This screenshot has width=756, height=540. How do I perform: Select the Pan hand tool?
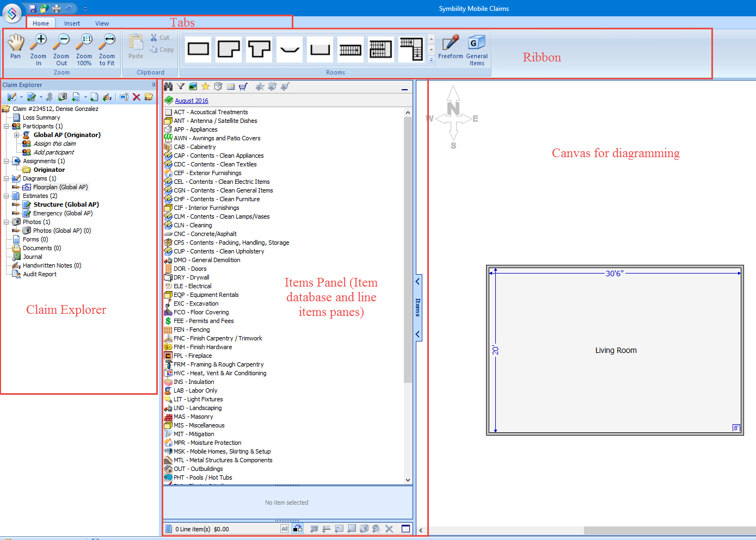[x=16, y=46]
